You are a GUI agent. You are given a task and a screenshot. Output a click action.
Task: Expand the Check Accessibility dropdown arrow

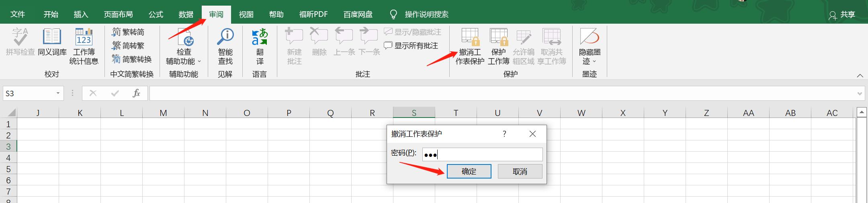pos(199,62)
